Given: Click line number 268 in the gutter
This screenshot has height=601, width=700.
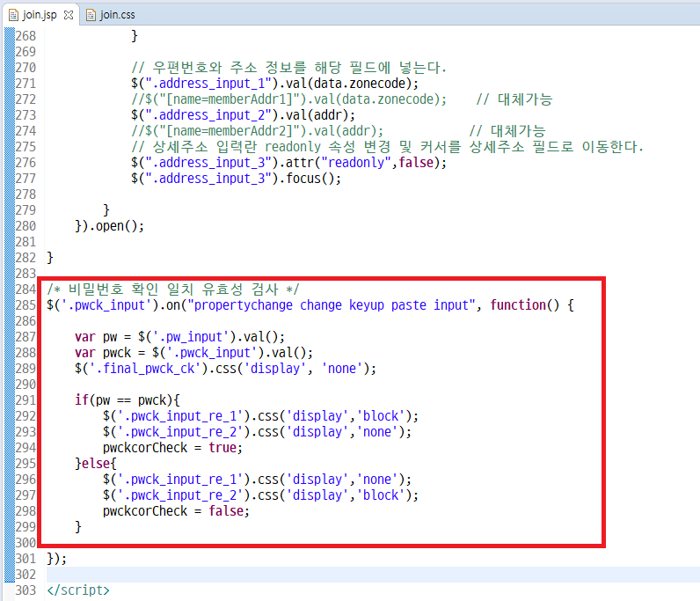Looking at the screenshot, I should [26, 36].
